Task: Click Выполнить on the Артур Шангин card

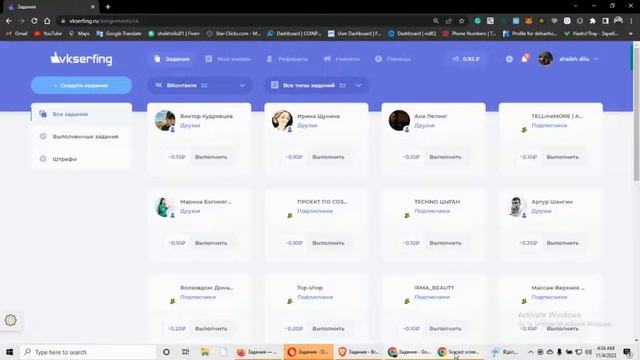Action: point(562,243)
